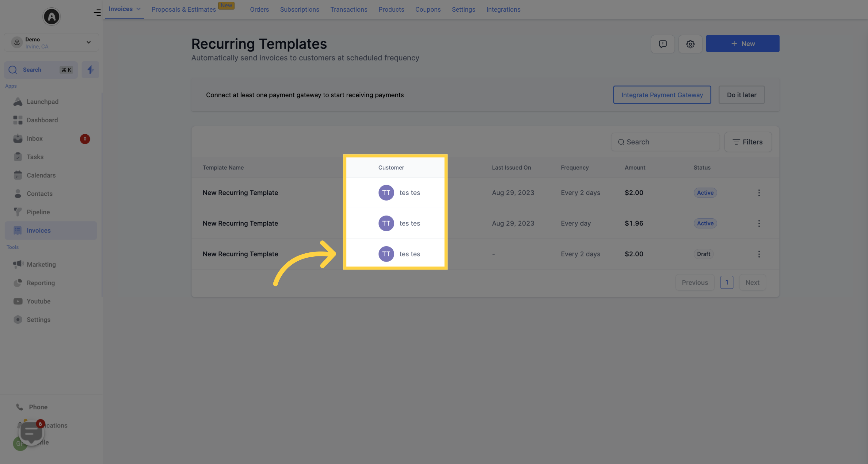Image resolution: width=868 pixels, height=464 pixels.
Task: Click the Invoices sidebar icon
Action: point(17,230)
